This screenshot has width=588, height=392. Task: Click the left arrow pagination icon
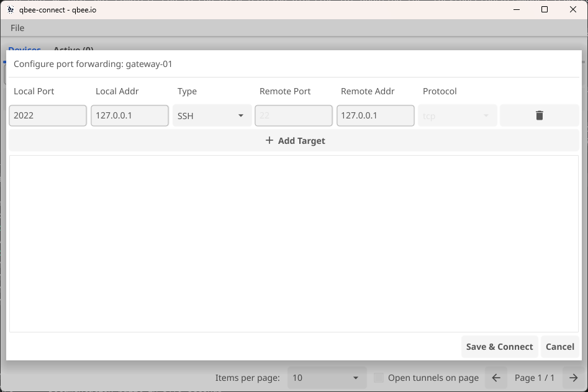(x=495, y=377)
